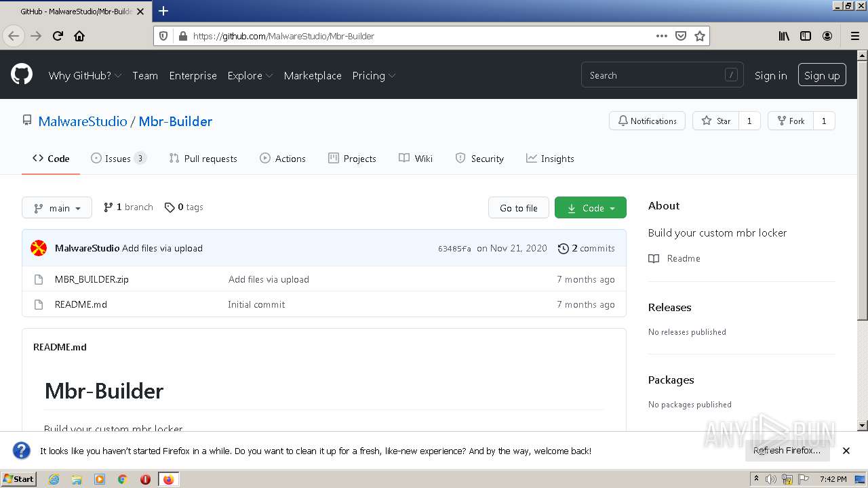Open page actions three-dots menu
This screenshot has width=868, height=488.
pyautogui.click(x=662, y=36)
